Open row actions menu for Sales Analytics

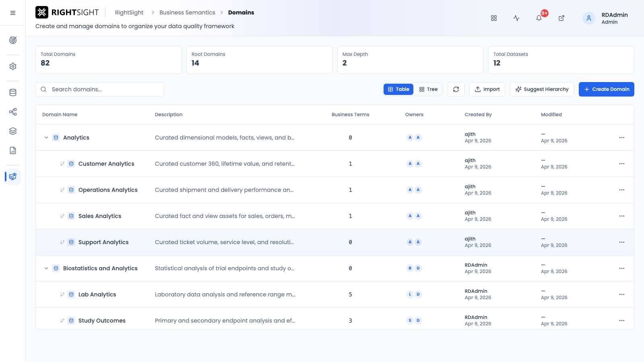click(x=622, y=216)
